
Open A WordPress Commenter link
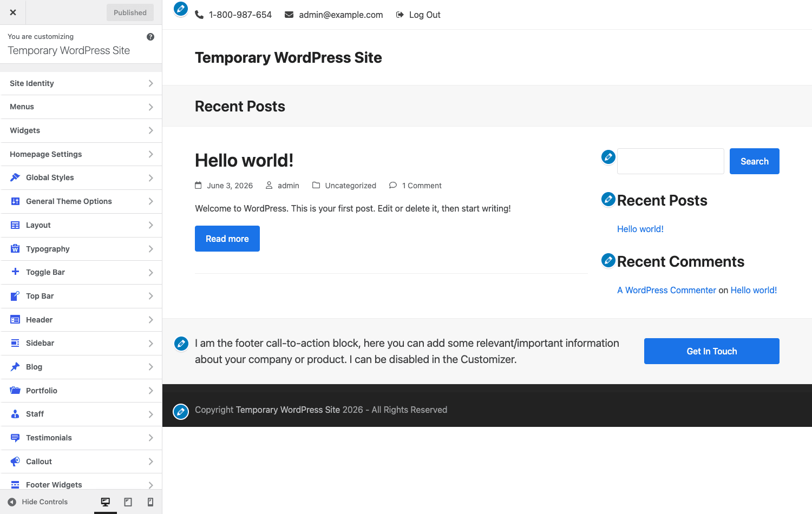[x=666, y=290]
